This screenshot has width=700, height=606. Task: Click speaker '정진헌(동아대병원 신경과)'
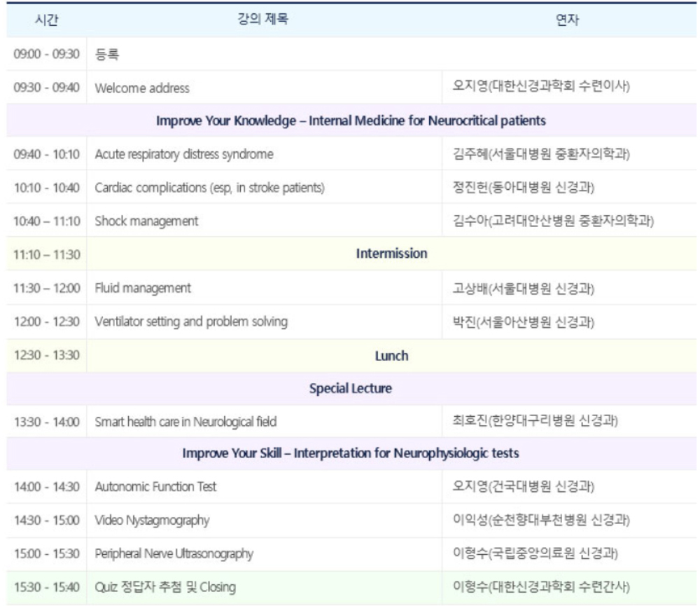[523, 187]
